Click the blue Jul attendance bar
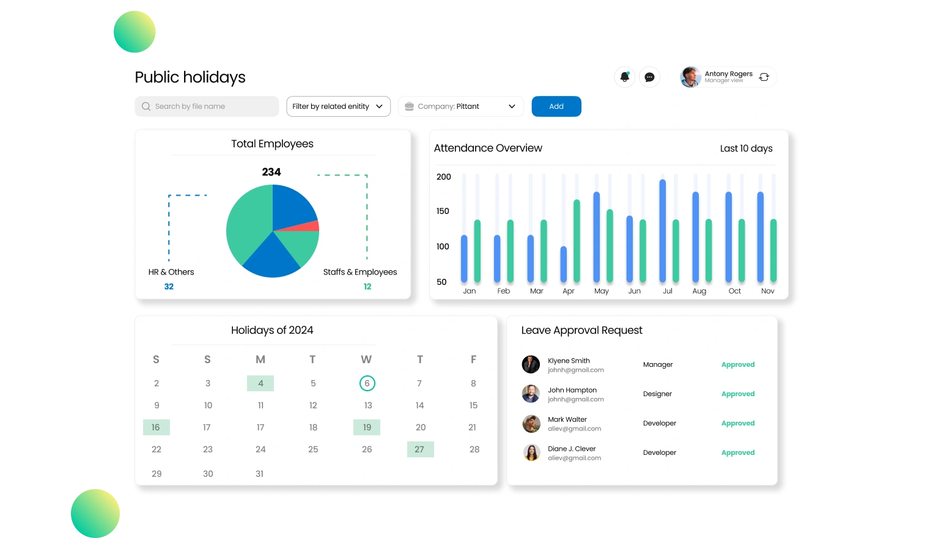This screenshot has width=933, height=560. 662,230
